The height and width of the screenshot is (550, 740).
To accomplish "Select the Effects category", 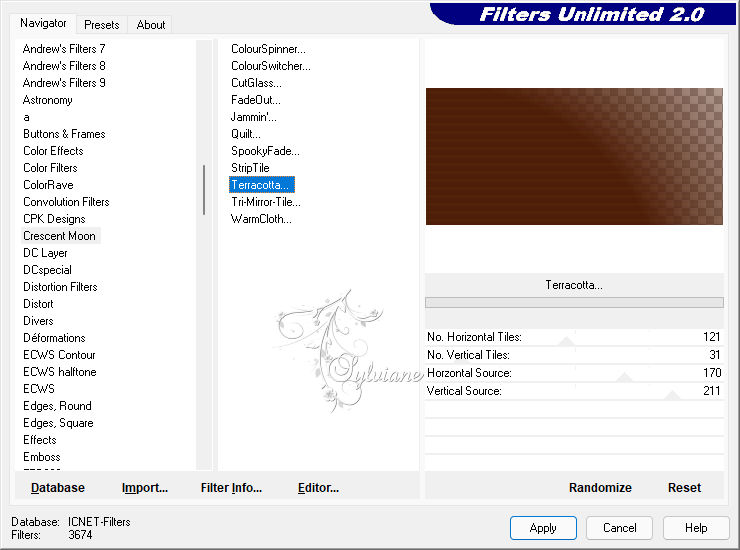I will 40,440.
